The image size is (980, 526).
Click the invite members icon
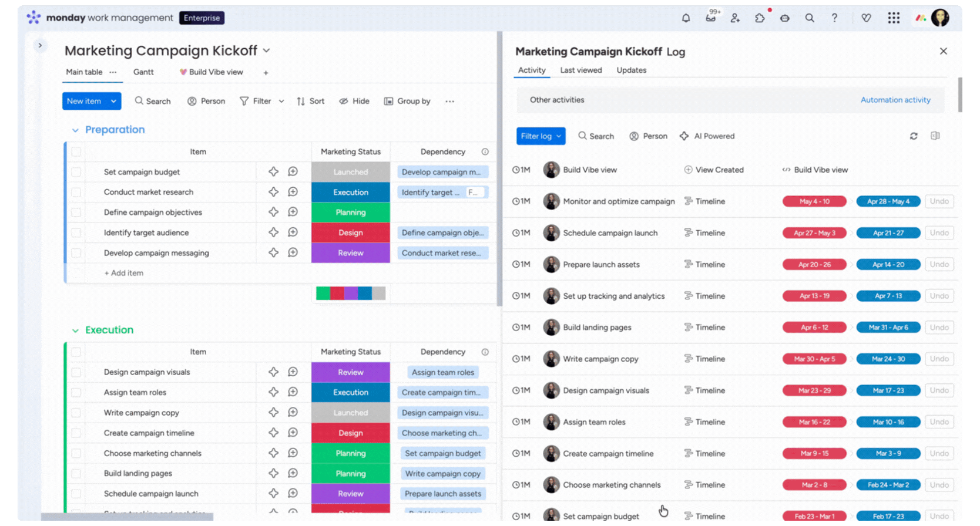735,18
